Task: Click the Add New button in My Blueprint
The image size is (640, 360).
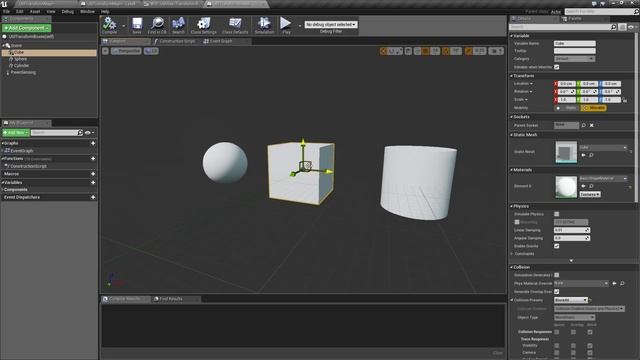Action: click(x=16, y=133)
